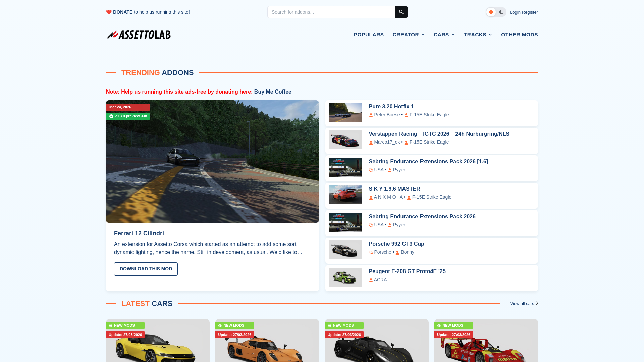The height and width of the screenshot is (362, 644).
Task: Click the green checkmark version badge icon
Action: pyautogui.click(x=111, y=116)
